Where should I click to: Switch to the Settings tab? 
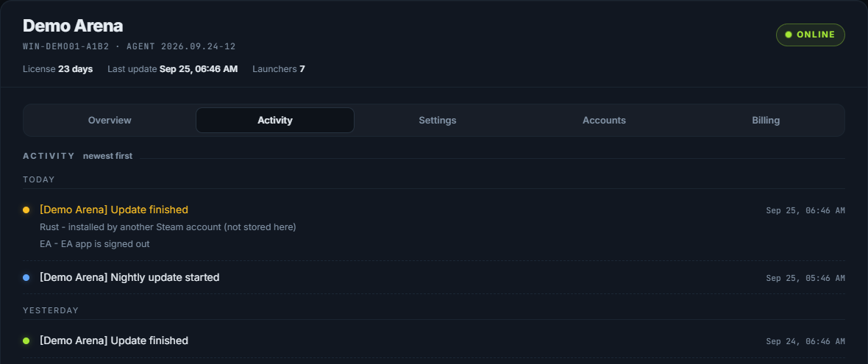[438, 120]
